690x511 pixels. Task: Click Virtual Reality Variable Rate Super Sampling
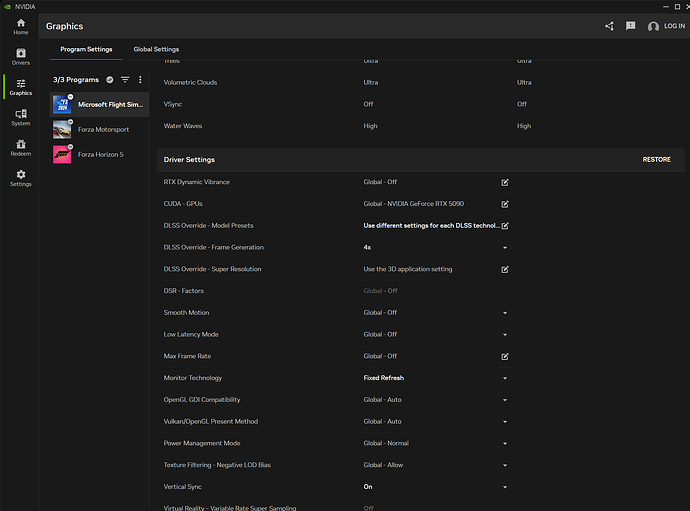[230, 508]
